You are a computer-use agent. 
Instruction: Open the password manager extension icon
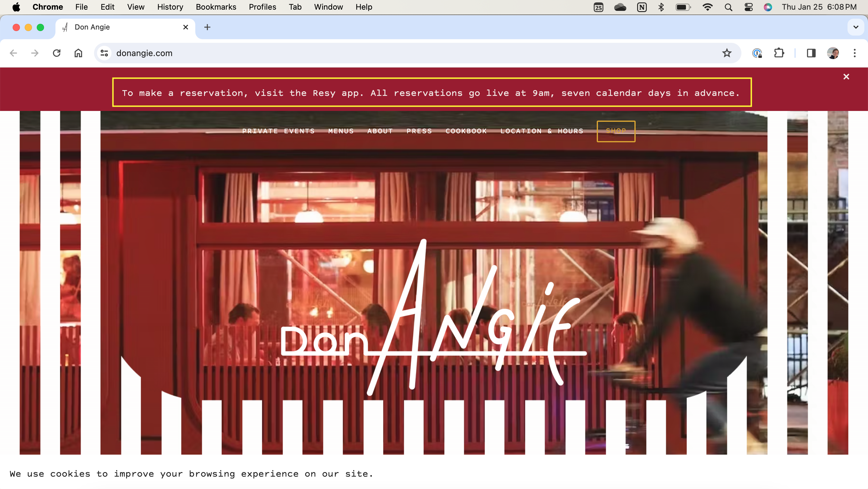pos(757,53)
